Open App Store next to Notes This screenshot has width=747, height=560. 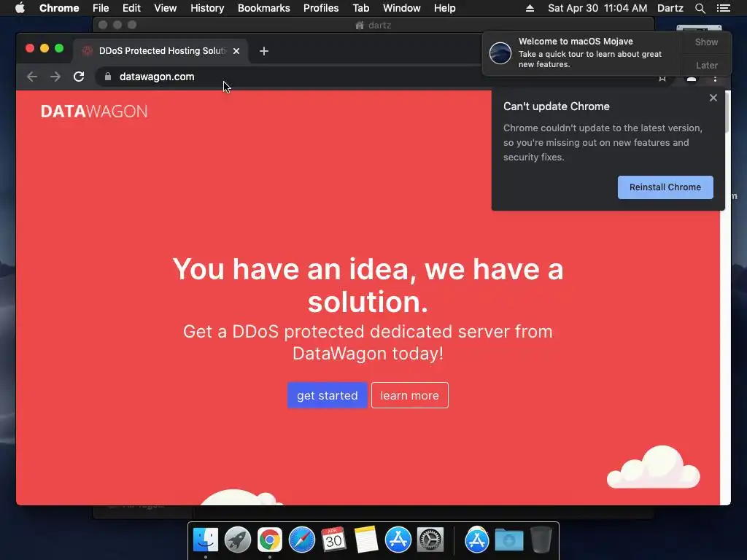click(x=398, y=540)
